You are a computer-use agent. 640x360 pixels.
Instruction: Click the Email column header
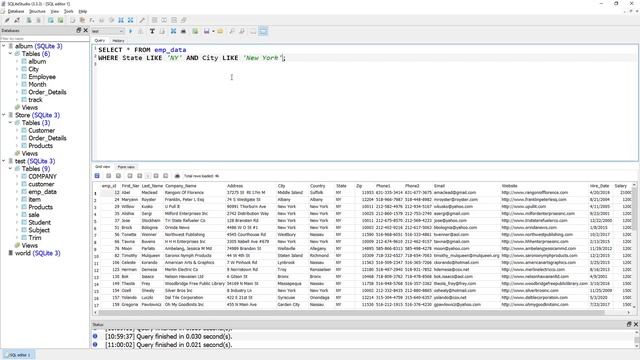466,186
